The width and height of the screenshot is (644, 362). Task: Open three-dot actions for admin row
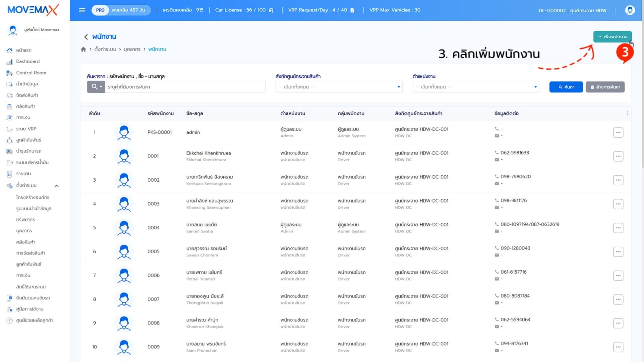click(618, 132)
